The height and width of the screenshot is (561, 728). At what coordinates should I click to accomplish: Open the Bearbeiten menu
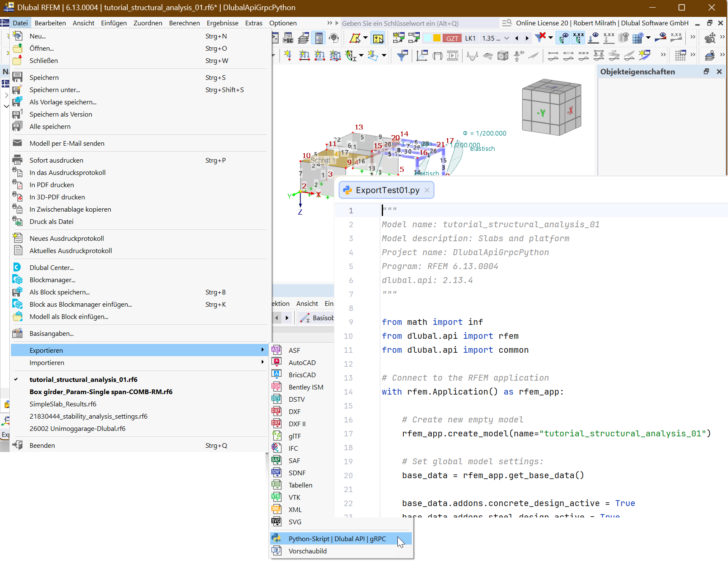[50, 23]
